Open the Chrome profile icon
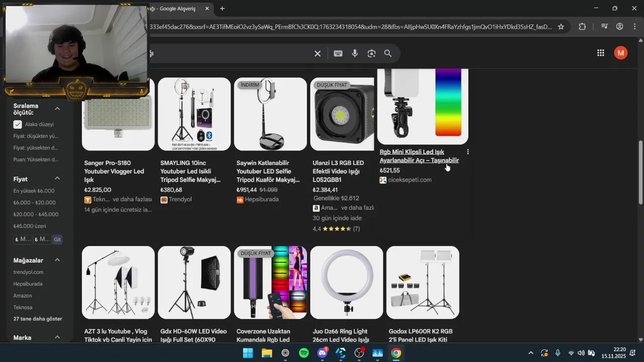The width and height of the screenshot is (644, 362). (x=619, y=27)
